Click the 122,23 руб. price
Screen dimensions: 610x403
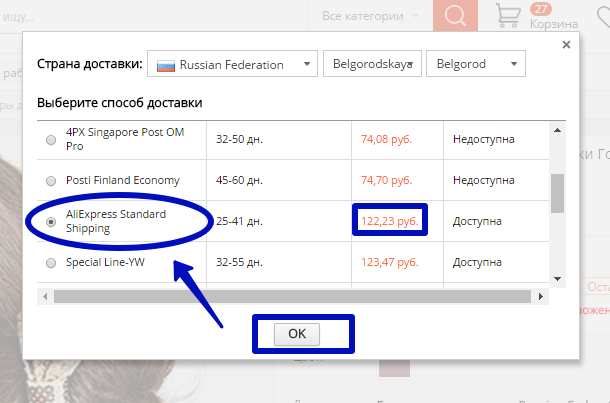pyautogui.click(x=390, y=221)
